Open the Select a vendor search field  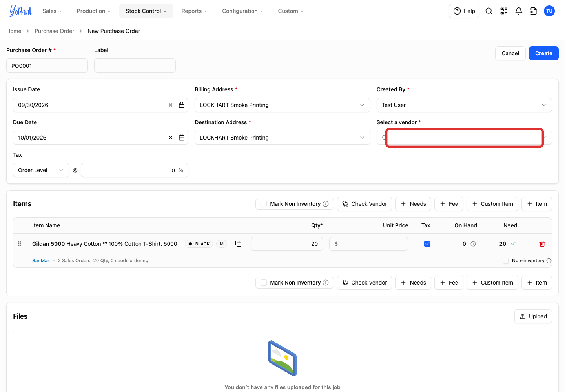(x=464, y=138)
